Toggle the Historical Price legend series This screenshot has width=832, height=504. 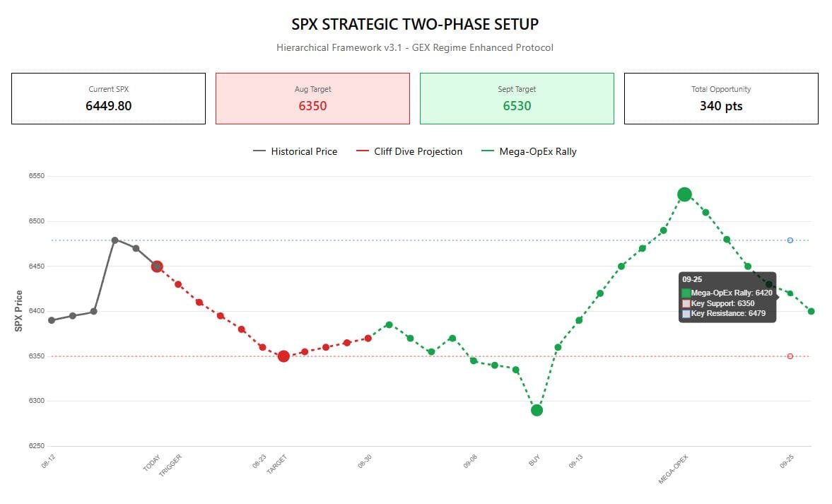click(295, 151)
